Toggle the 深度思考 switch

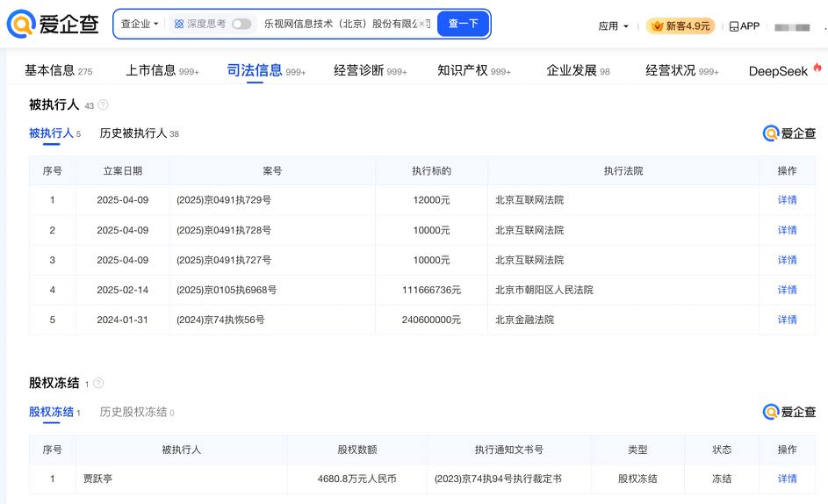pyautogui.click(x=241, y=24)
